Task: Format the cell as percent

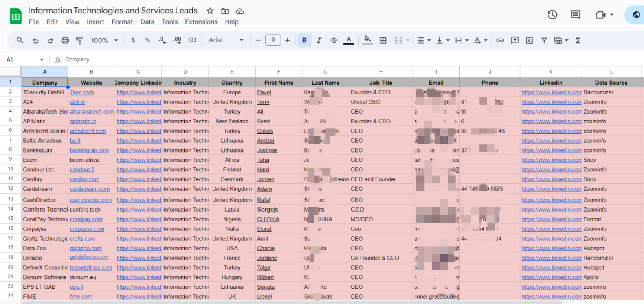Action: [x=148, y=40]
